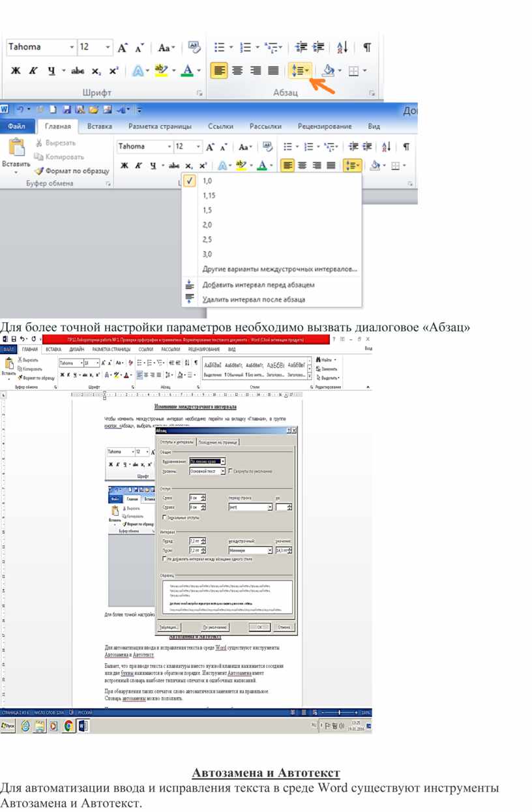The width and height of the screenshot is (532, 812).
Task: Click the Найти binoculars icon in Editing group
Action: (319, 360)
